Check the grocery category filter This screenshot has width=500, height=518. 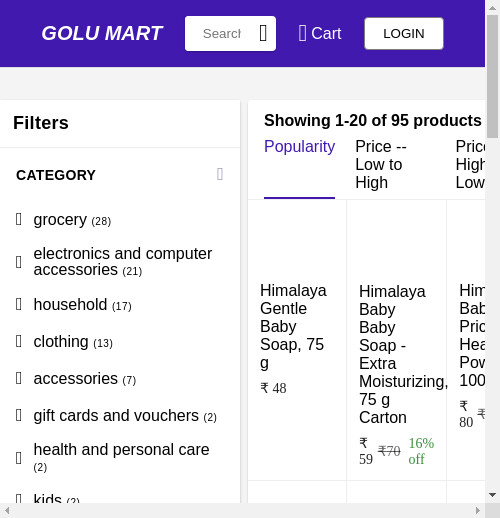pos(19,220)
